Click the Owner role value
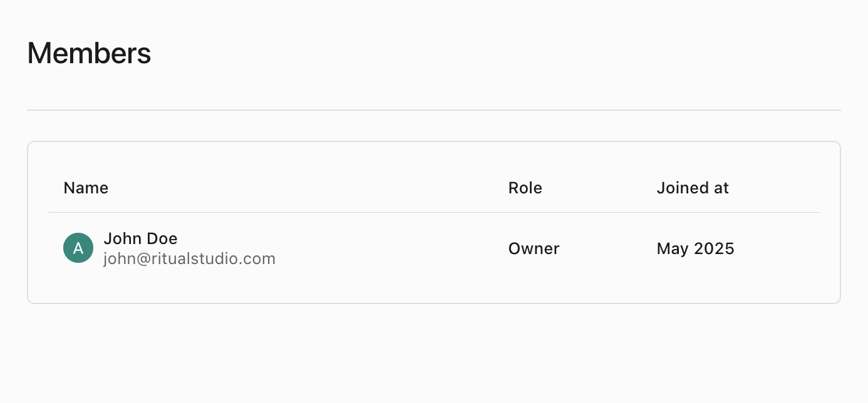 point(534,248)
